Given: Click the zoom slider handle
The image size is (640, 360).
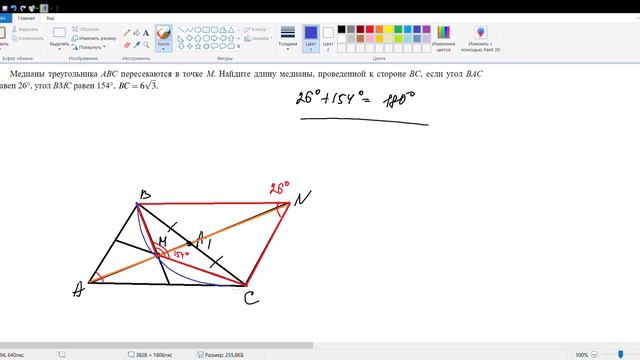Looking at the screenshot, I should (x=620, y=354).
